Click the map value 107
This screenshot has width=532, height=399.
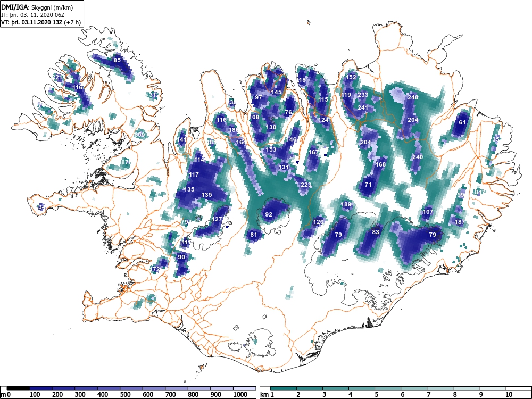[428, 212]
